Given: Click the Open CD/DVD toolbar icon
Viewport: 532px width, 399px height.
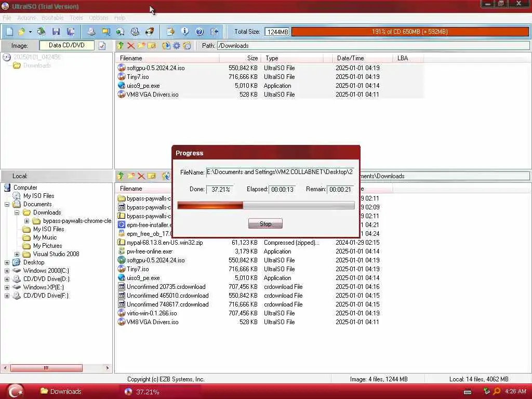Looking at the screenshot, I should click(42, 32).
